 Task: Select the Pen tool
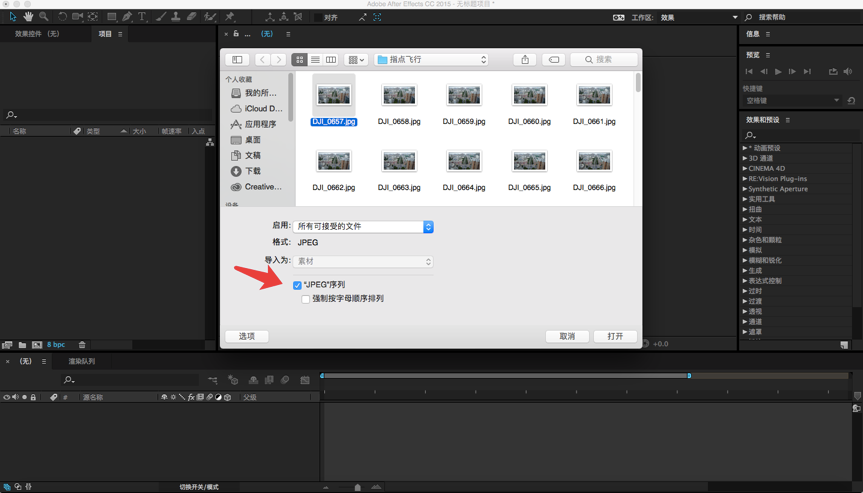tap(127, 17)
